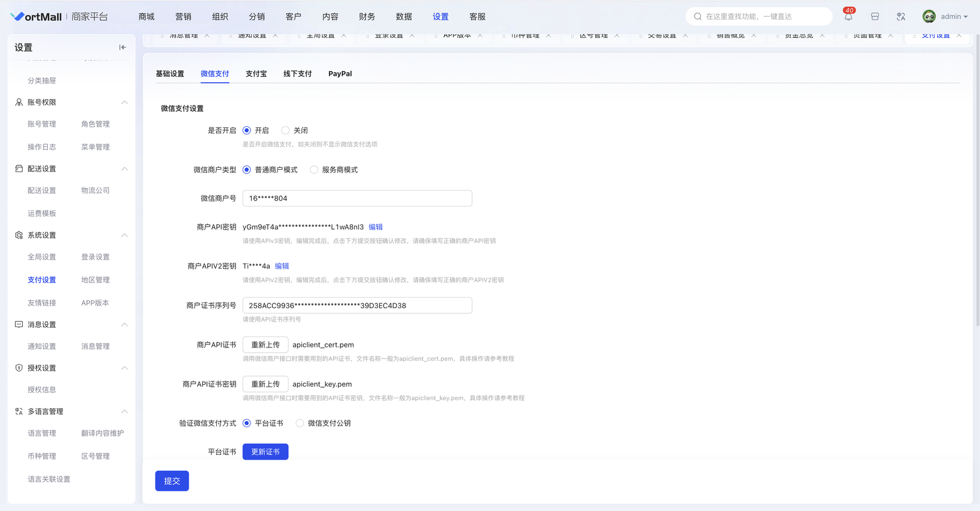Collapse the 系统设置 sidebar group
This screenshot has height=511, width=980.
[124, 235]
